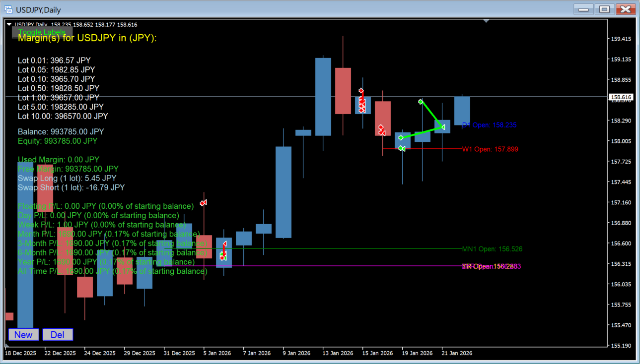Click the white arrow at green lines' right junction
The image size is (640, 364).
pos(443,127)
